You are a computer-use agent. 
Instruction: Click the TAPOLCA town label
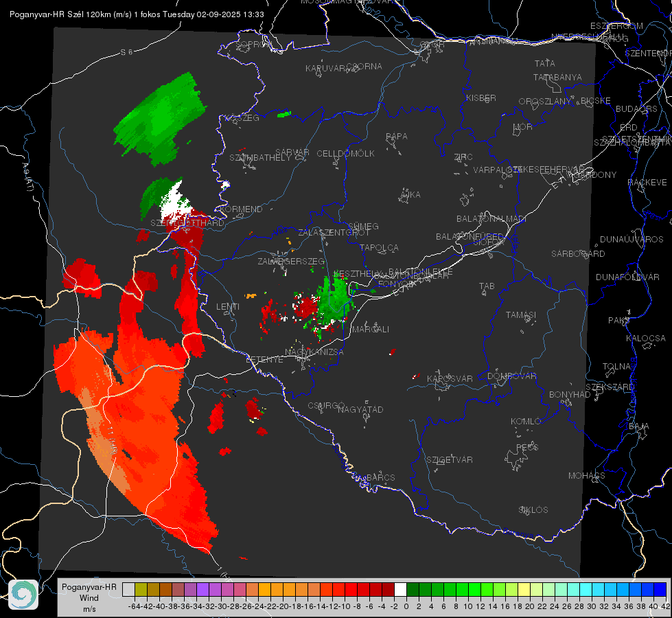click(379, 247)
